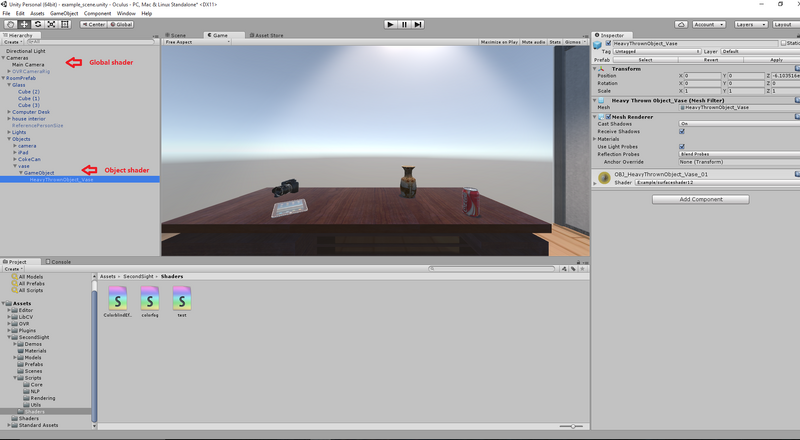Select the iPad object in Hierarchy
800x440 pixels.
23,153
